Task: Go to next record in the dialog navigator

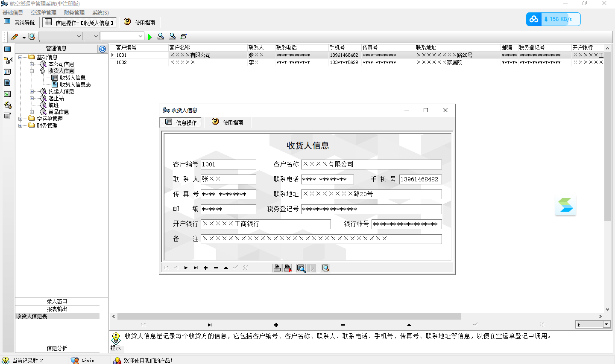Action: click(186, 268)
